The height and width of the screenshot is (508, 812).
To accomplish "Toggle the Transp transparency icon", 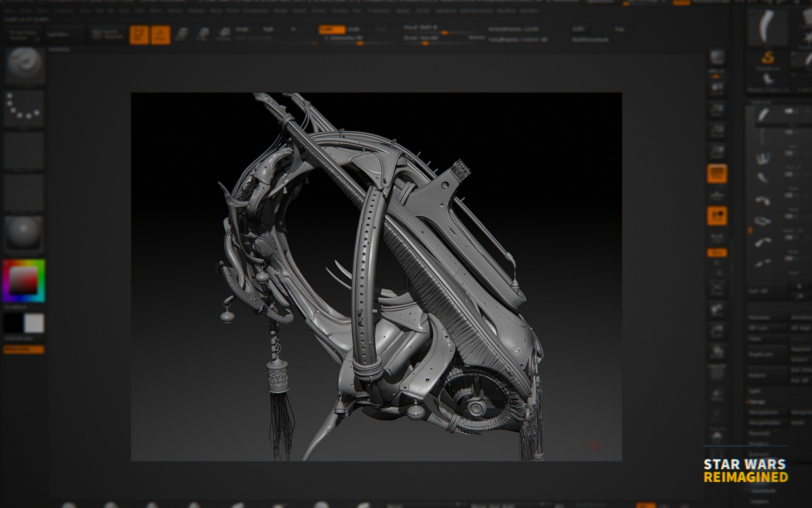I will click(717, 394).
